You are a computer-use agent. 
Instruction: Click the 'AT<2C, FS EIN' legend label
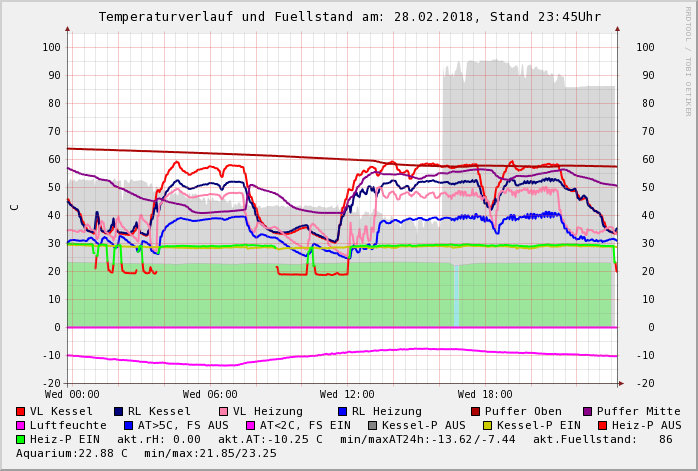302,425
